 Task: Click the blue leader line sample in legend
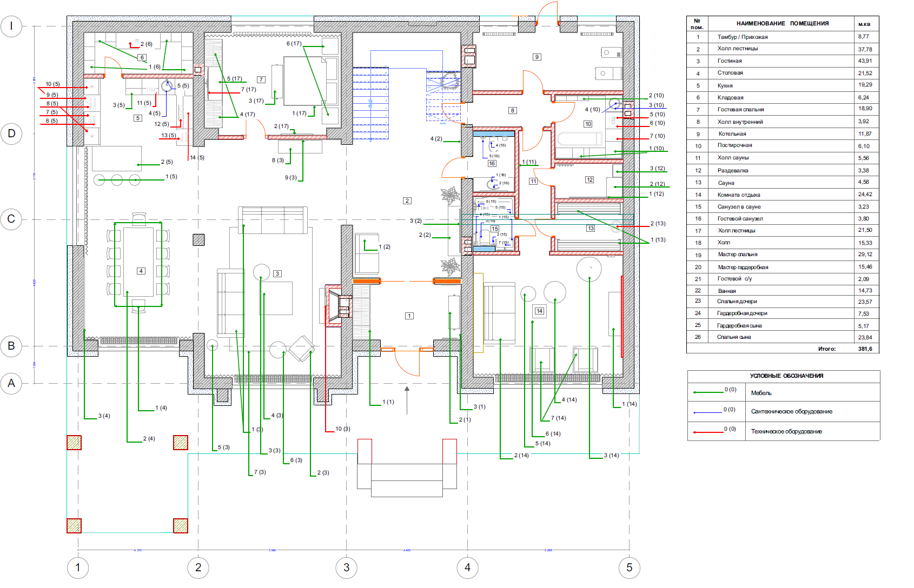coord(708,413)
